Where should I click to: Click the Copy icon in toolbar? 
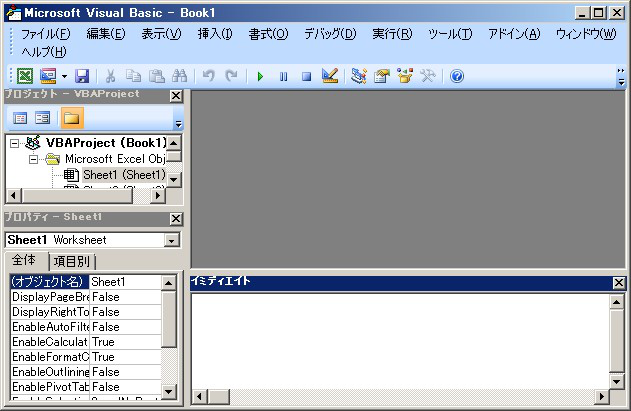tap(133, 76)
